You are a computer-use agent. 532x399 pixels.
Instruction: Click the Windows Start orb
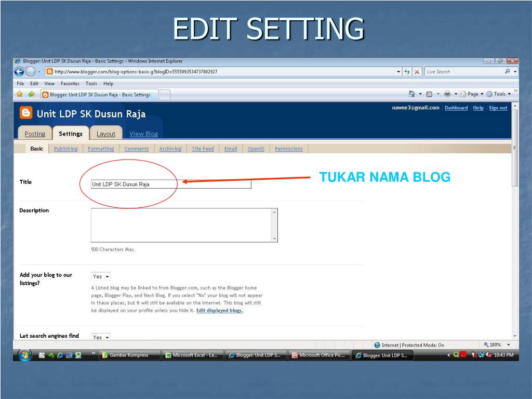coord(24,355)
